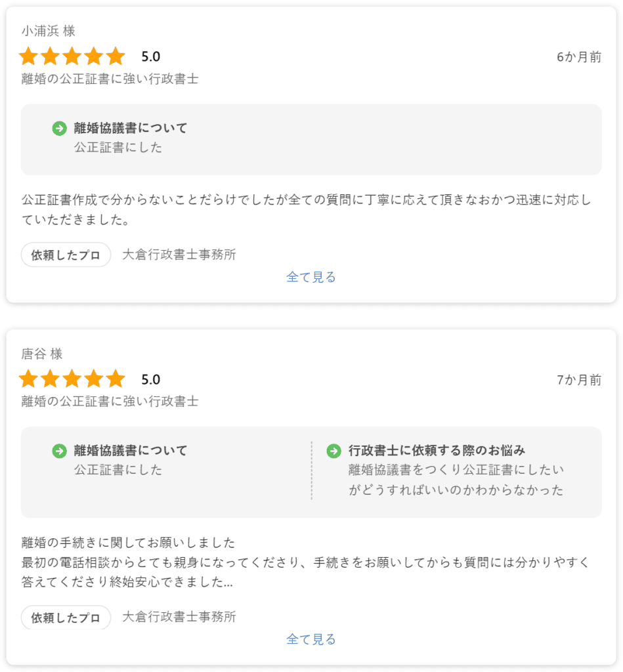Image resolution: width=623 pixels, height=672 pixels.
Task: Click green arrow icon in 小浦浜's review
Action: (x=59, y=128)
